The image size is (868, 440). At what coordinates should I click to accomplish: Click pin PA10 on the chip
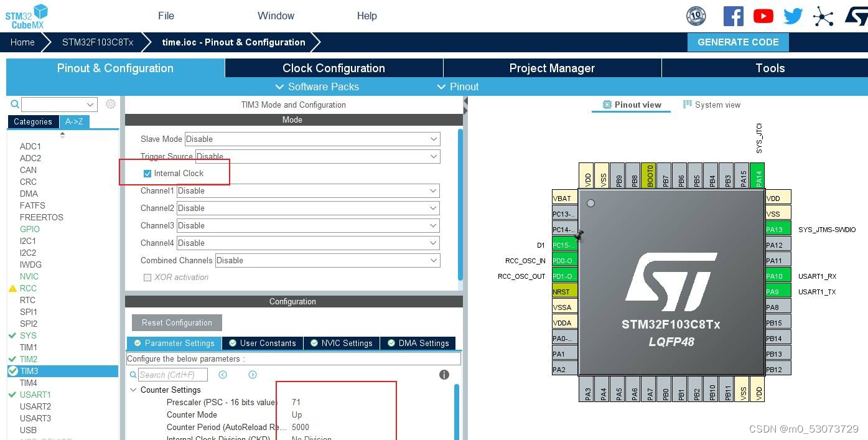tap(778, 276)
